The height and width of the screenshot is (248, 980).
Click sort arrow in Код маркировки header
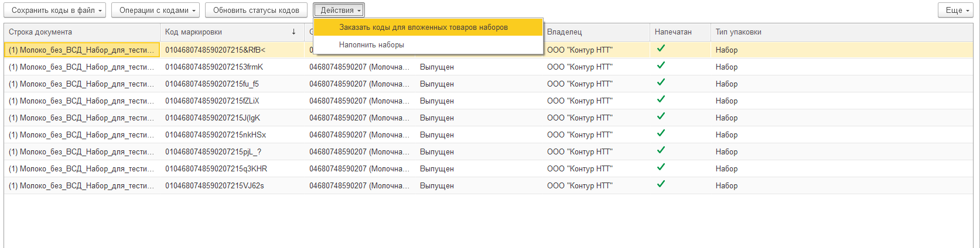(293, 32)
